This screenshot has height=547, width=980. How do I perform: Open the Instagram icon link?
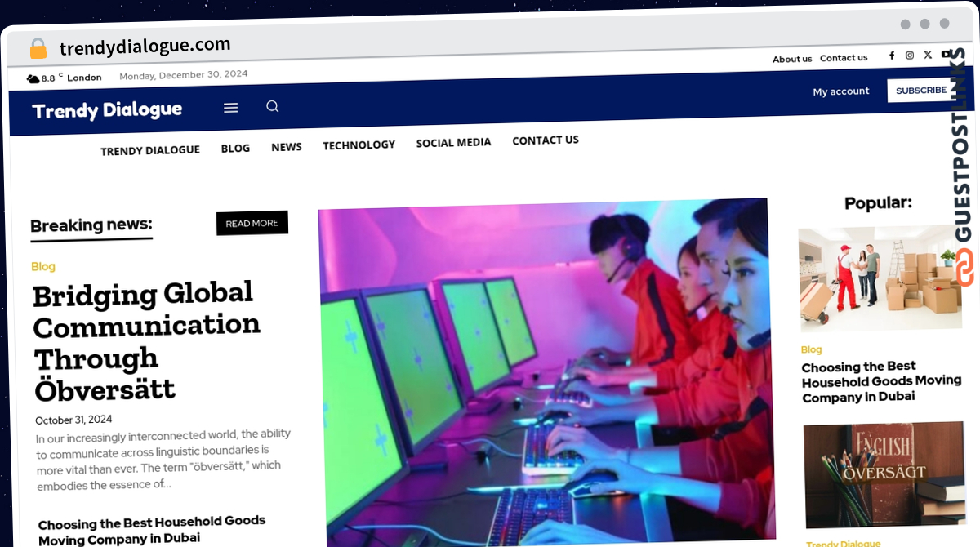point(910,56)
